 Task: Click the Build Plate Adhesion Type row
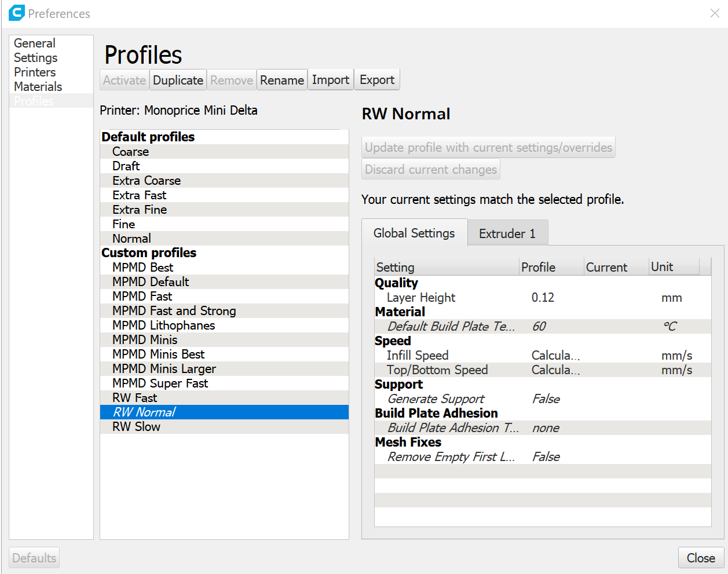pos(543,427)
